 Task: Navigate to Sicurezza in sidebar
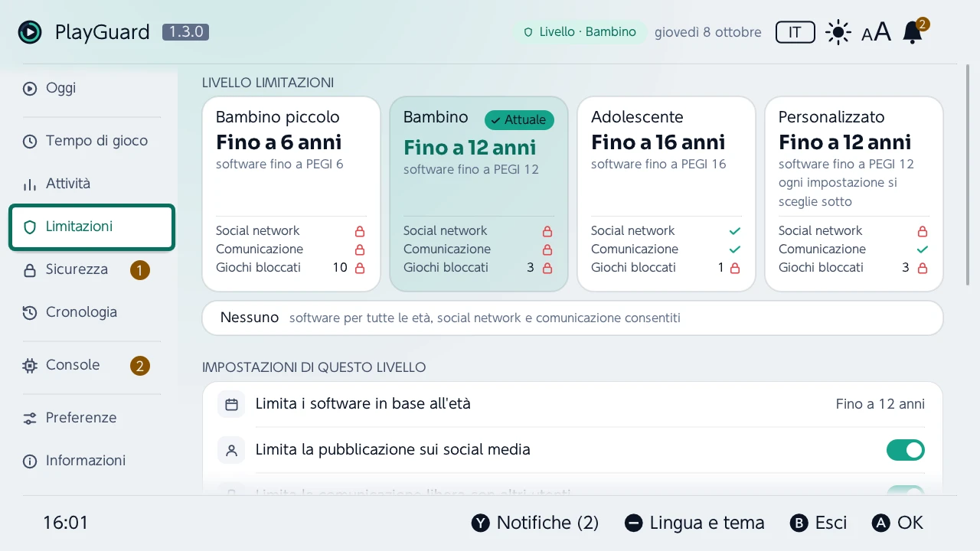[92, 269]
